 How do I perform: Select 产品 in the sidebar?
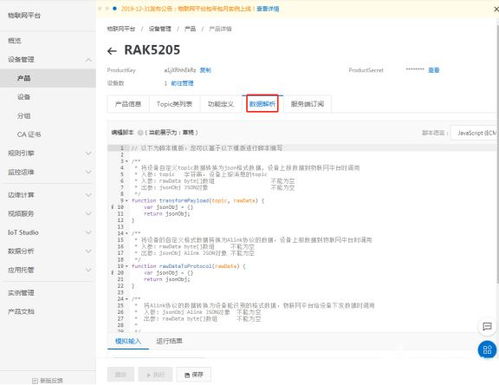click(x=48, y=78)
